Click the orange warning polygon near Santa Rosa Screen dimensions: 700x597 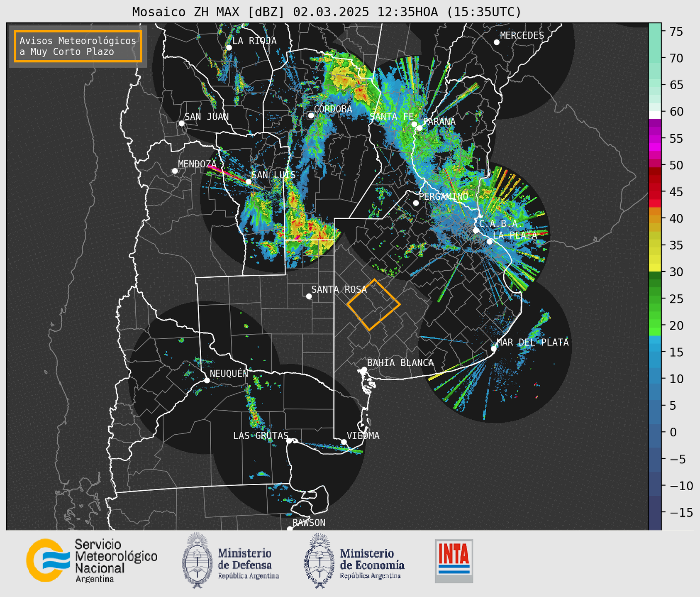pyautogui.click(x=373, y=305)
